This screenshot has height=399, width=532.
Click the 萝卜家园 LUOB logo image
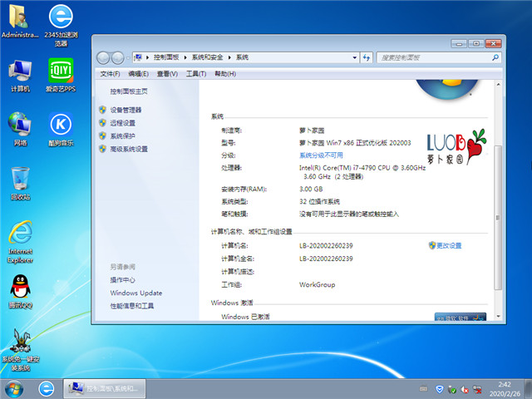click(456, 147)
